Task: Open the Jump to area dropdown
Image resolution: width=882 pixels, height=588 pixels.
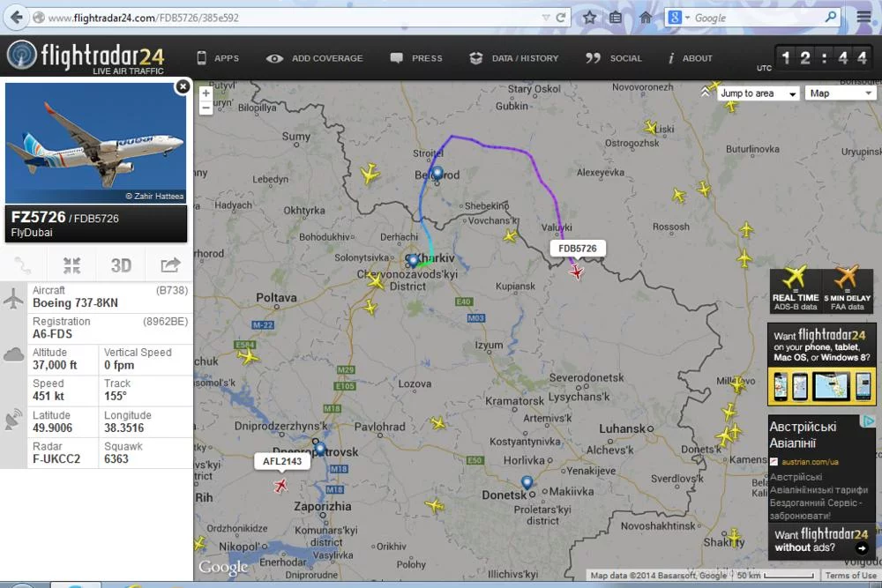Action: (759, 93)
